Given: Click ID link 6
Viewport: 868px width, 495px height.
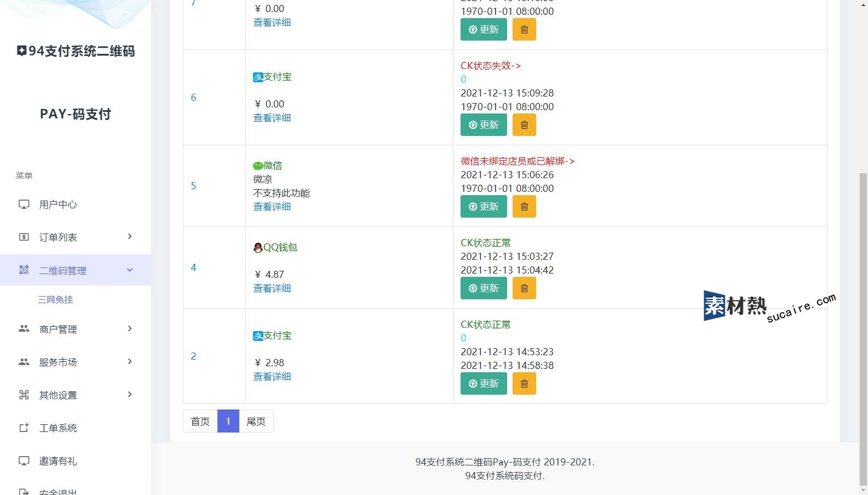Looking at the screenshot, I should click(193, 98).
